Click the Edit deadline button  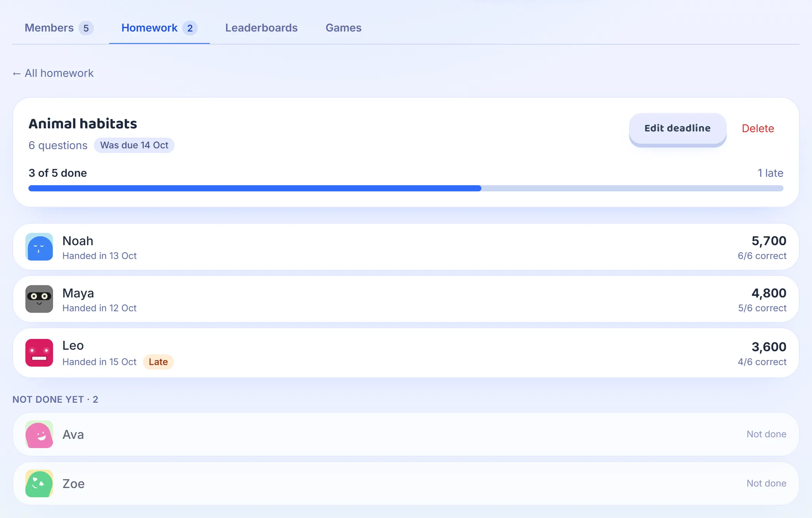(x=677, y=128)
